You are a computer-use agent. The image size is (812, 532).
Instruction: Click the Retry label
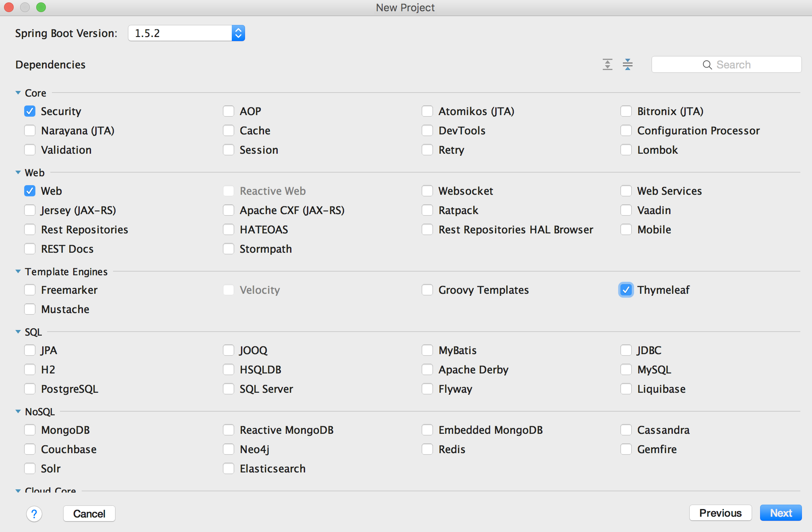coord(451,150)
